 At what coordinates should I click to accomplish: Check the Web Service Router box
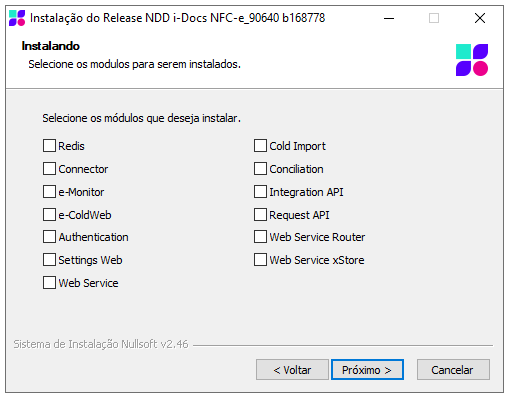(260, 237)
